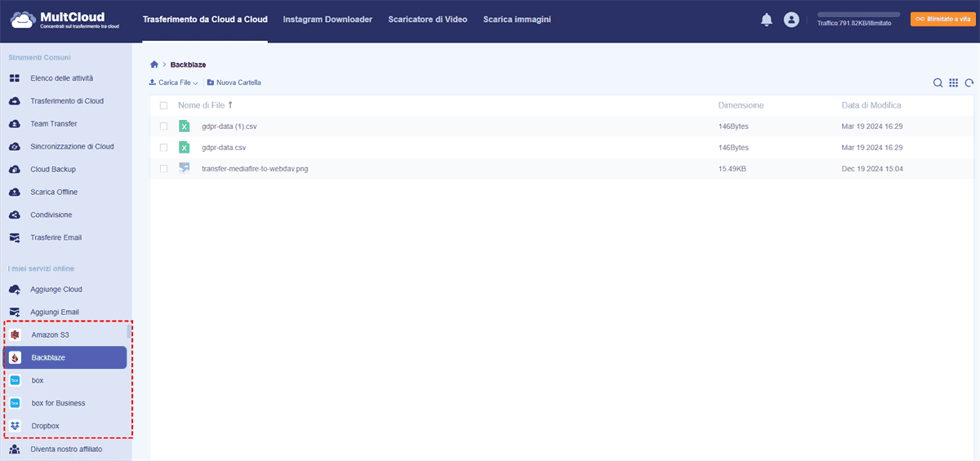
Task: Open the notifications bell
Action: 766,20
